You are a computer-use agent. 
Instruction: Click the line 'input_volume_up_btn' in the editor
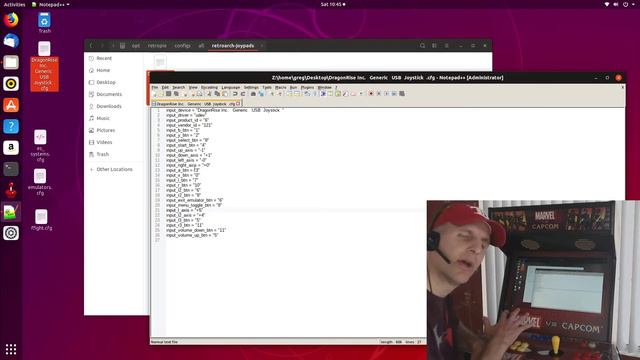click(x=192, y=235)
